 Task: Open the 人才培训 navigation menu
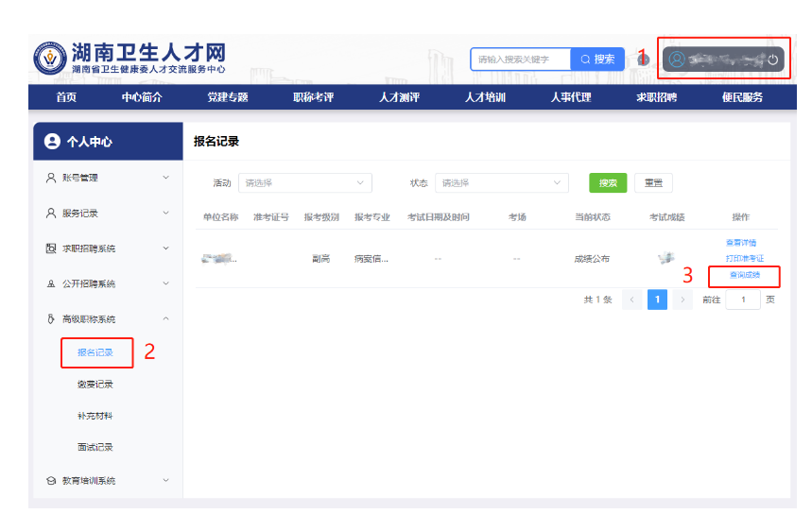click(485, 97)
